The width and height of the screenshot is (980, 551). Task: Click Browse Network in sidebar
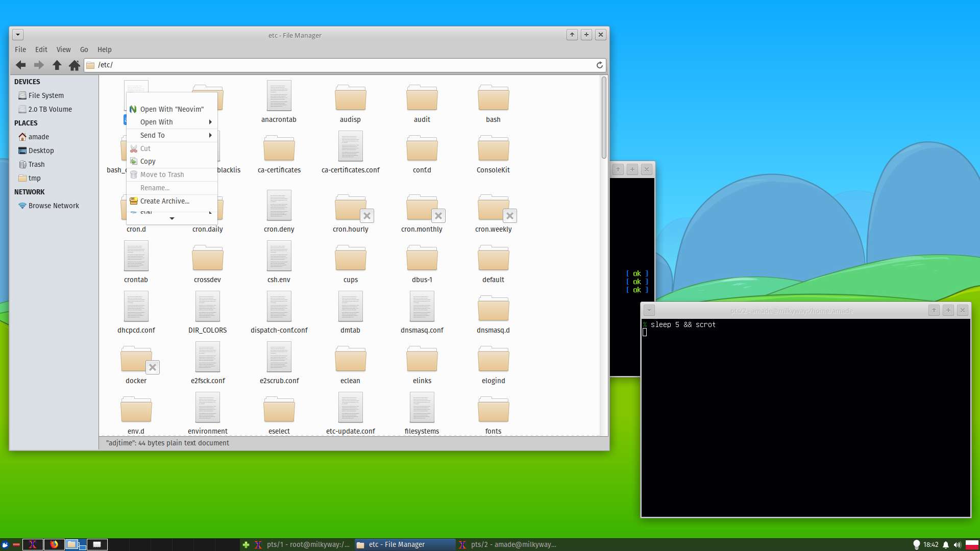54,206
